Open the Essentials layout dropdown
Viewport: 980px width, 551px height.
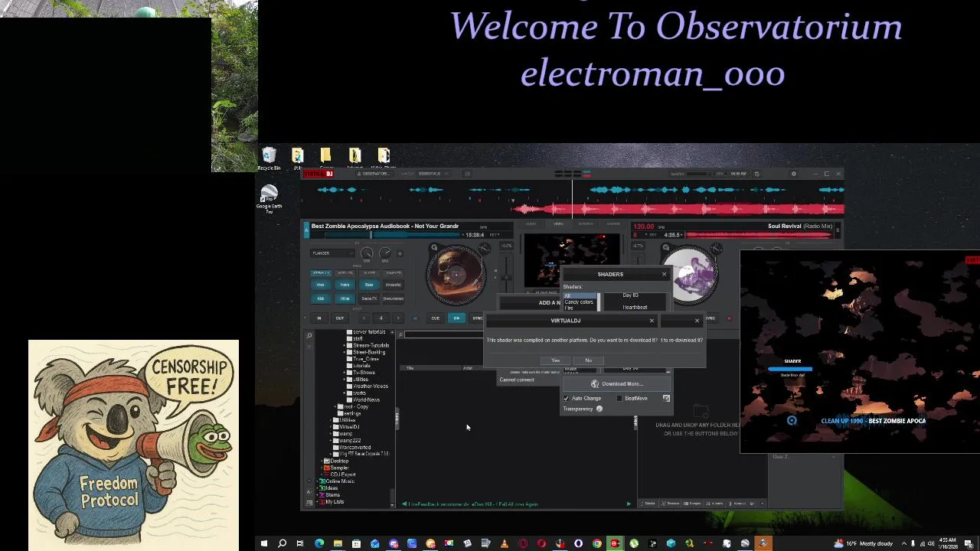click(433, 174)
